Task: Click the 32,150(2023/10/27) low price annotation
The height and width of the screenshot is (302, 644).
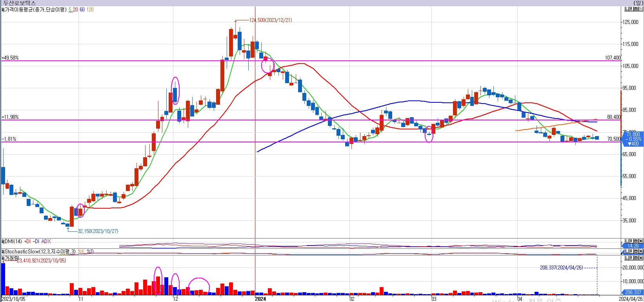Action: (98, 231)
